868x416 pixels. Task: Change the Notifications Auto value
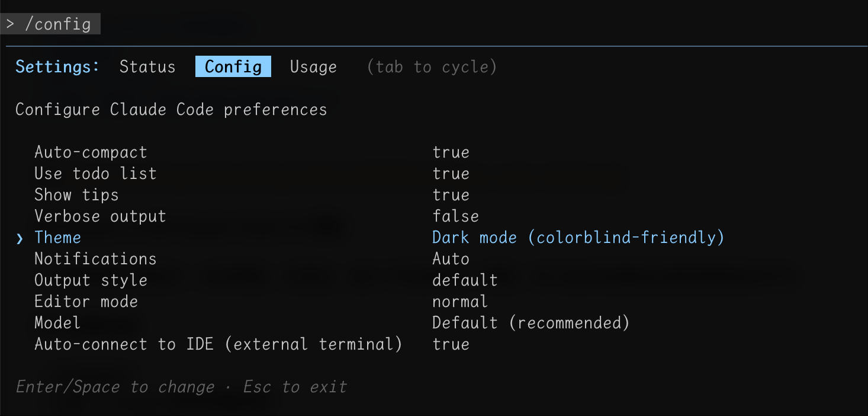[451, 259]
